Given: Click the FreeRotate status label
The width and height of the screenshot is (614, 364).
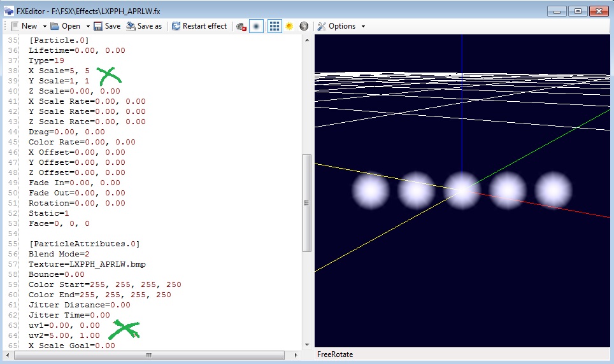Looking at the screenshot, I should click(335, 354).
